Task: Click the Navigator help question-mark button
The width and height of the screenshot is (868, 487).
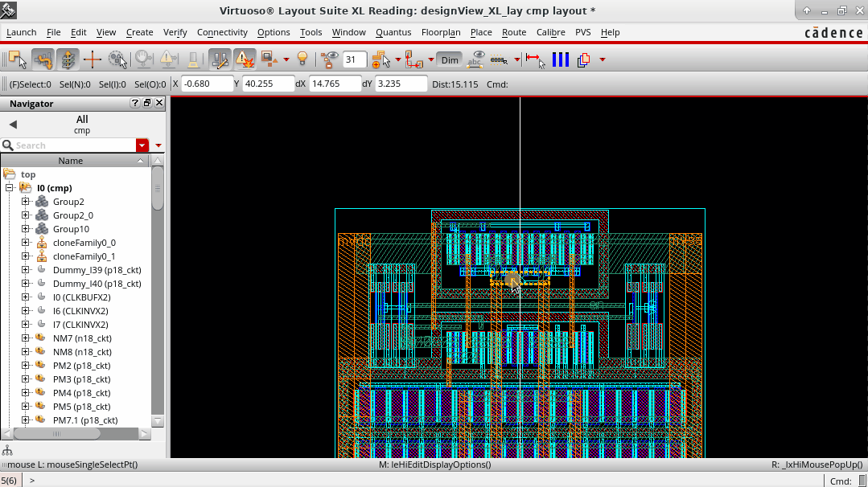Action: coord(134,103)
